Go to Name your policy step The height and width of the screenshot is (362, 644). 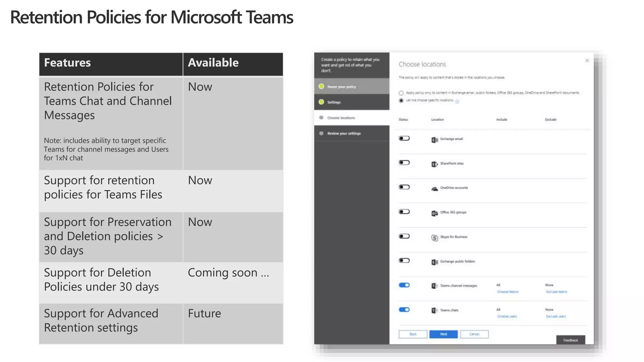point(352,86)
